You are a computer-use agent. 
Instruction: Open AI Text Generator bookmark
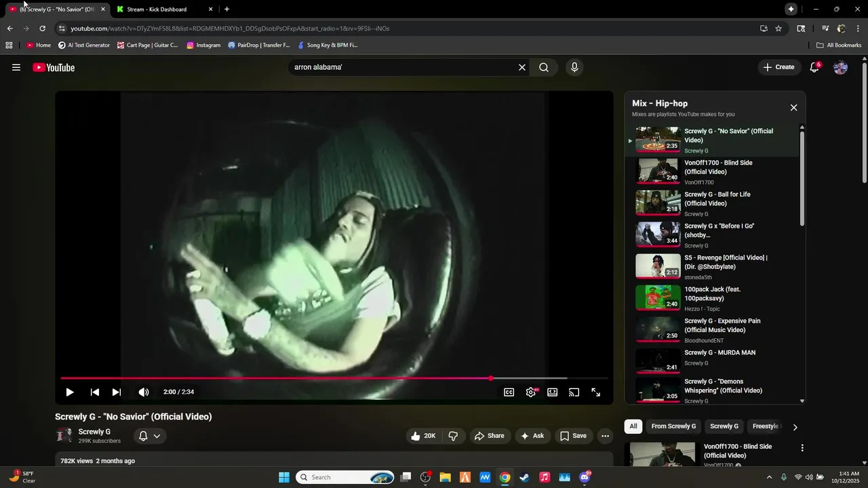point(84,45)
